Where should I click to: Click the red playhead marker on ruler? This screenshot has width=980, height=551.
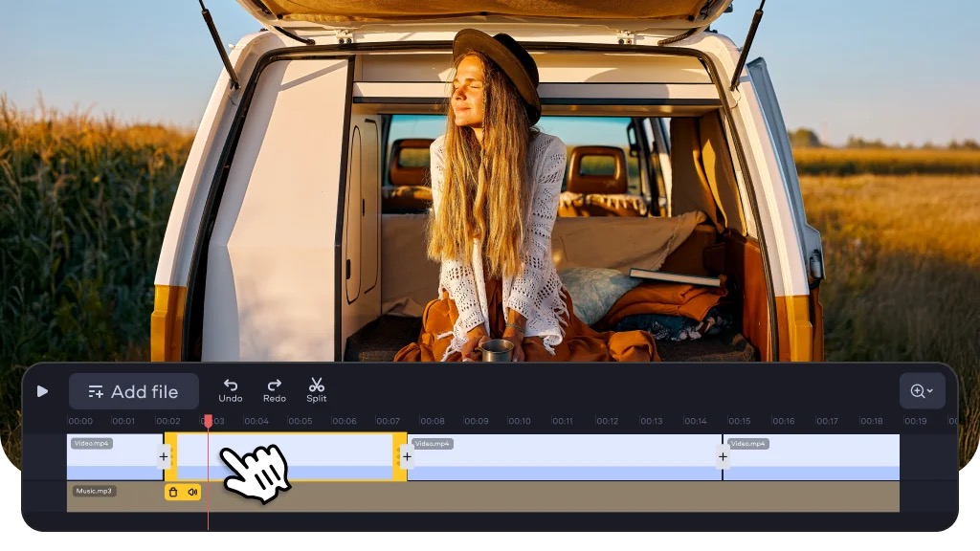pos(208,421)
